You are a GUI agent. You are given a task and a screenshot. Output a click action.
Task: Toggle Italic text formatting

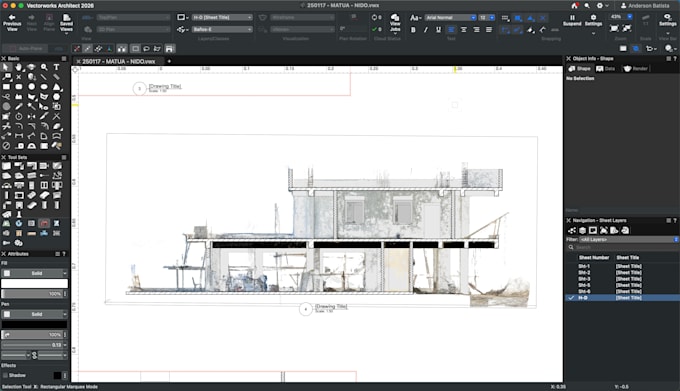[425, 30]
